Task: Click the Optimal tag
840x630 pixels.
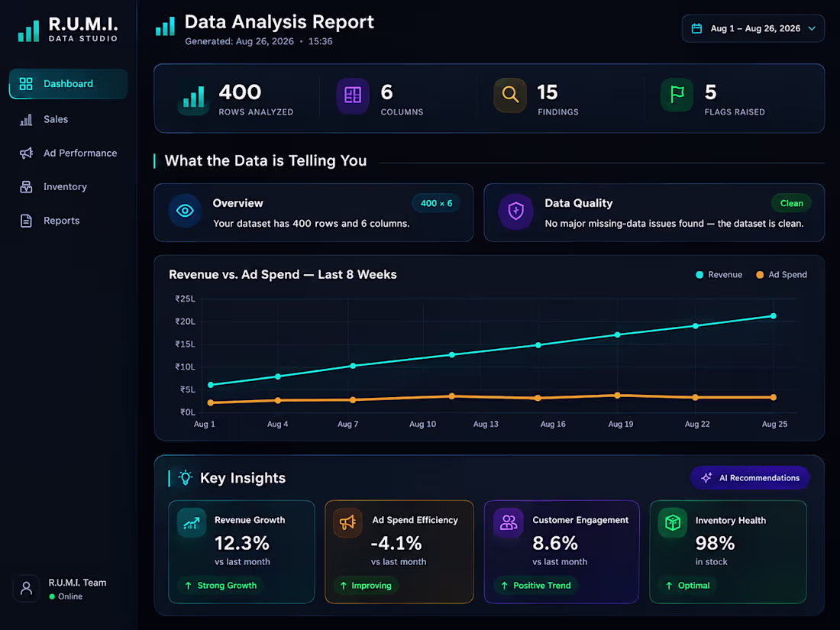Action: 688,586
